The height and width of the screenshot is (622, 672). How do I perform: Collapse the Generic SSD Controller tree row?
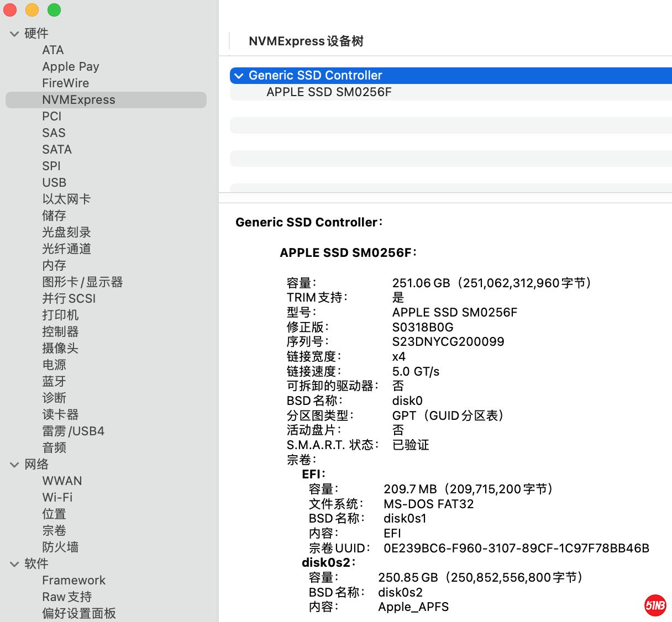239,76
